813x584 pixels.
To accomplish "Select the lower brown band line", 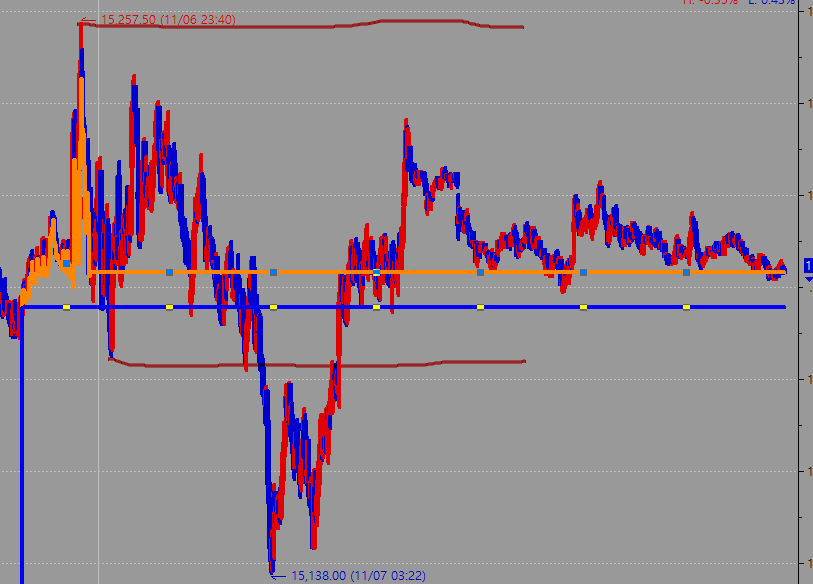I will point(300,365).
